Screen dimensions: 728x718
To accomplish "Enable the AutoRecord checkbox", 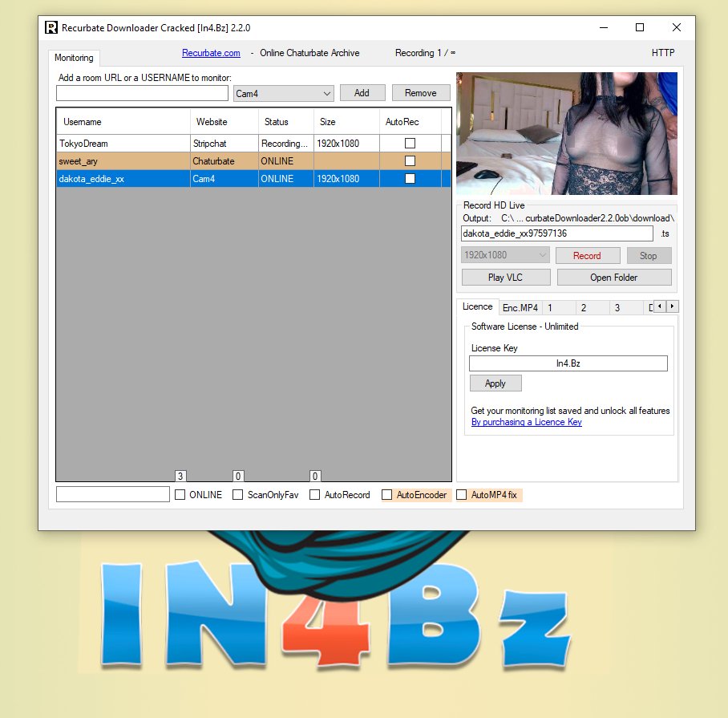I will 315,495.
